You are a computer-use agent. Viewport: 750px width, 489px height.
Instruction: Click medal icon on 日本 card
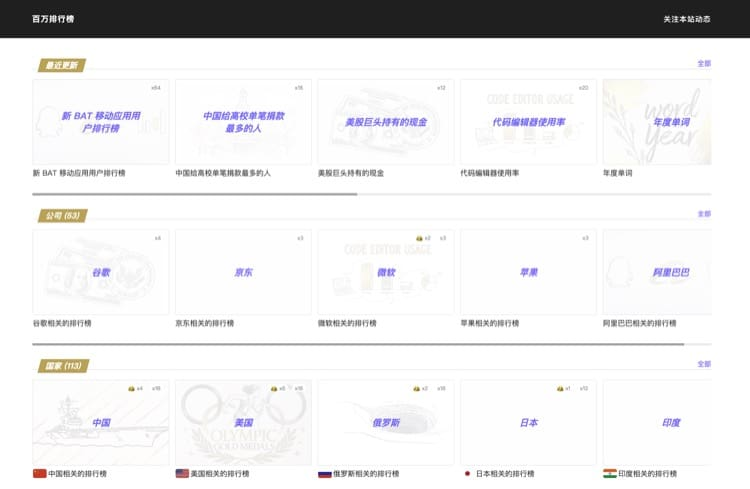(x=560, y=389)
